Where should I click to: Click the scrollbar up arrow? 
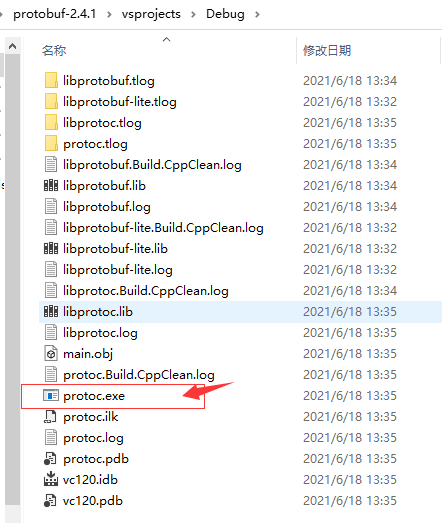coord(13,46)
